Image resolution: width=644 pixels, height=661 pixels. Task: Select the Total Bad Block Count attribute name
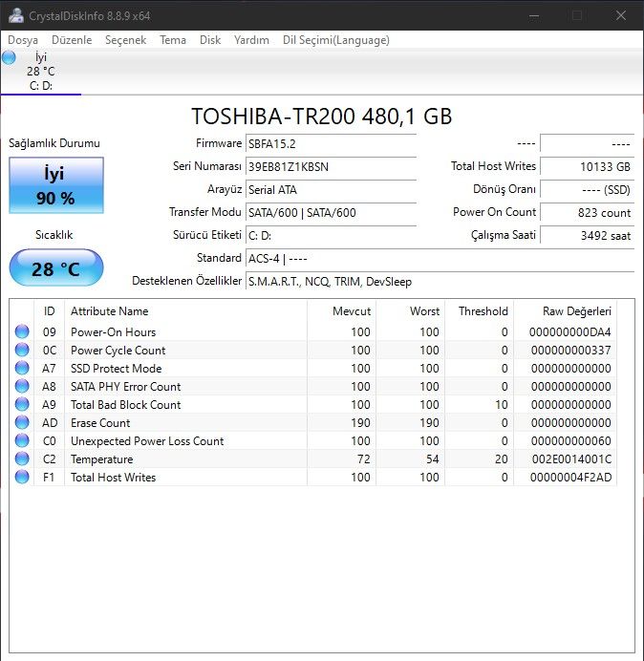pos(126,405)
